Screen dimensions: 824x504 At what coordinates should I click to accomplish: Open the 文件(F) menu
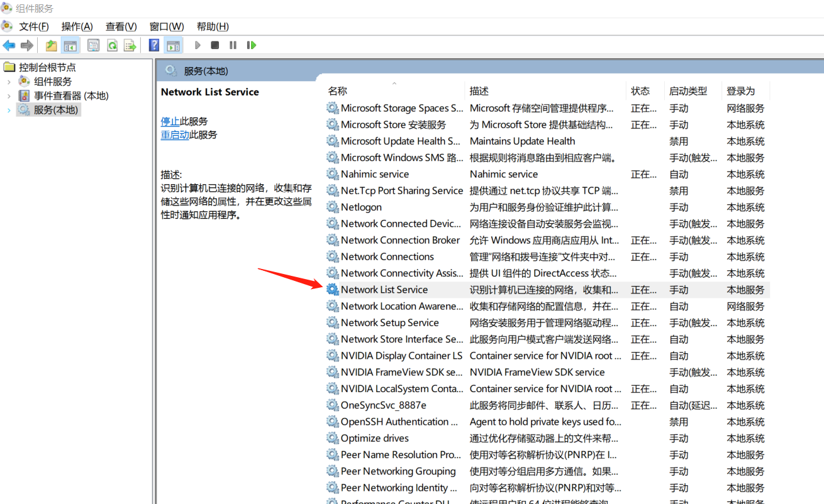(34, 26)
